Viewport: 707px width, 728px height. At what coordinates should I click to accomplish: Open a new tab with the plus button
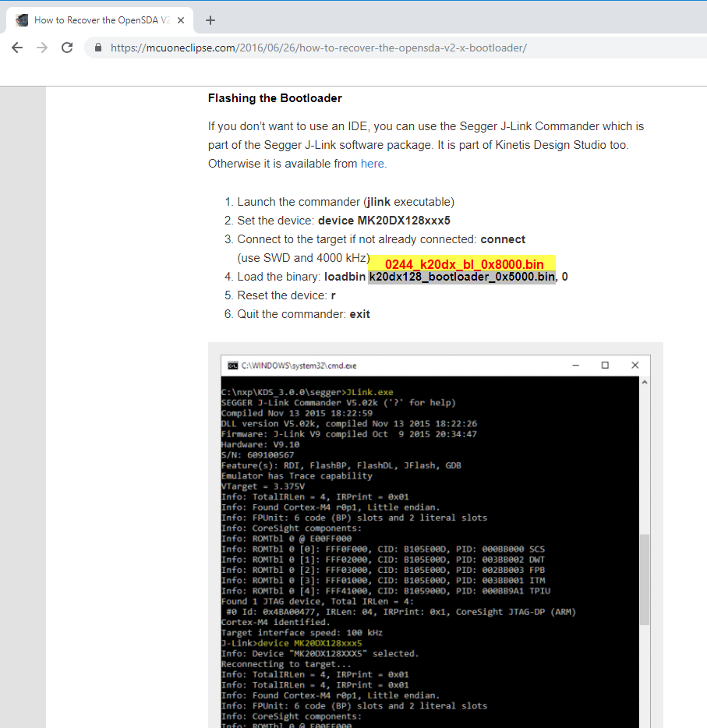pos(210,20)
